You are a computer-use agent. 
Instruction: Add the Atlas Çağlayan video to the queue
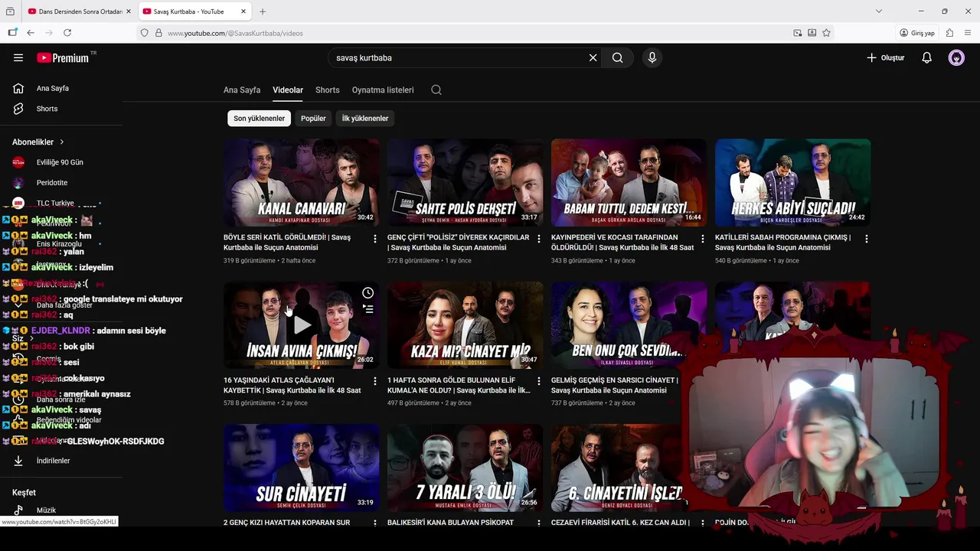click(368, 309)
